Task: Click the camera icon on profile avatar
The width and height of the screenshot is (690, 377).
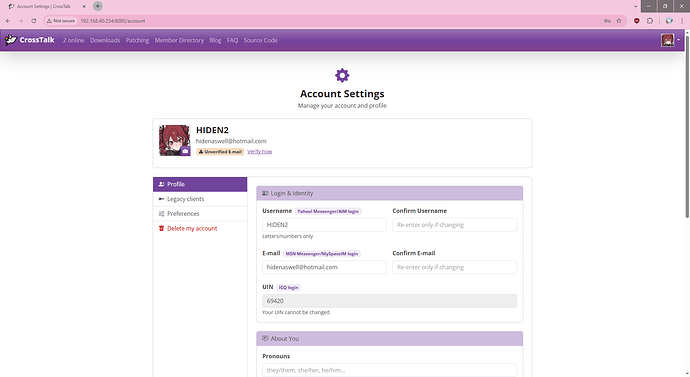Action: coord(185,151)
